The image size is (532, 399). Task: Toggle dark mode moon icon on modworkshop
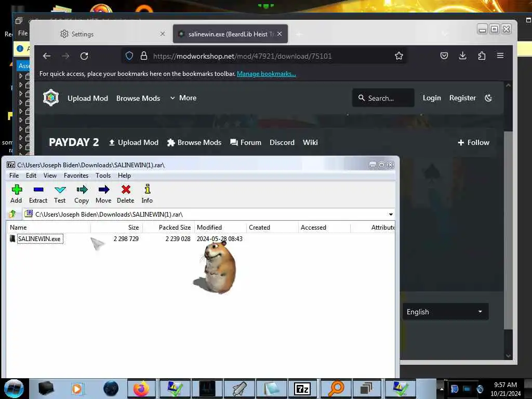click(488, 98)
